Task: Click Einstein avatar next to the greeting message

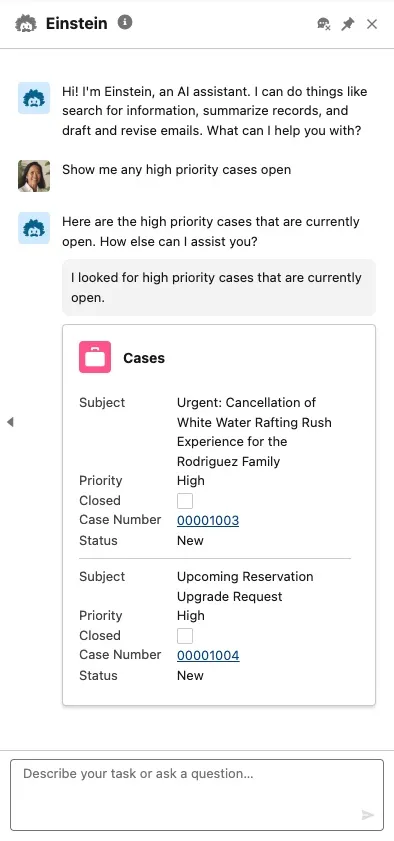Action: tap(34, 98)
